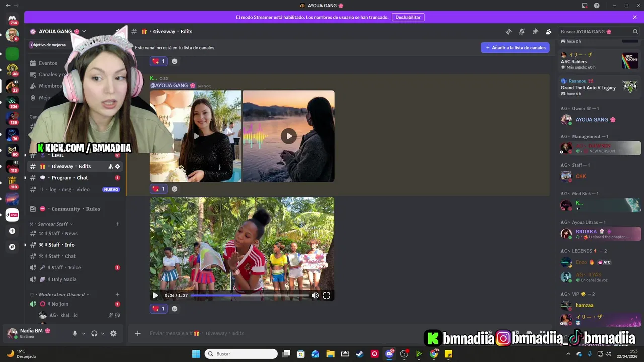Open Giveaway Edits channel settings gear
644x362 pixels.
118,166
